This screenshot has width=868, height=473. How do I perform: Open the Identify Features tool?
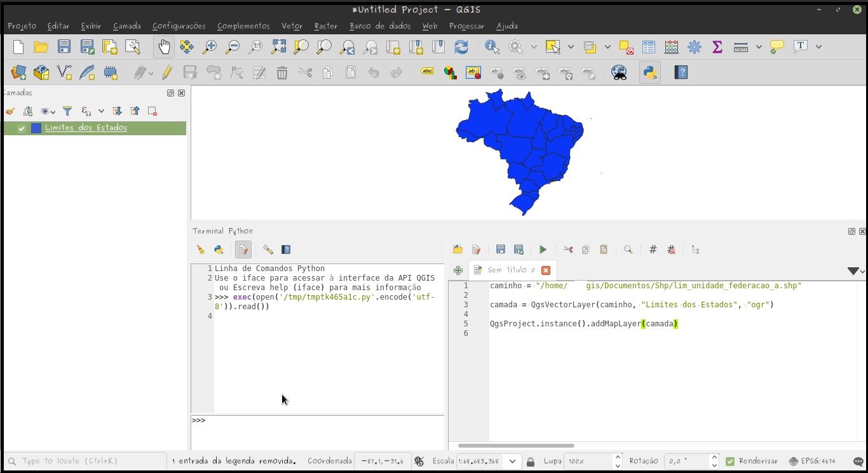492,46
